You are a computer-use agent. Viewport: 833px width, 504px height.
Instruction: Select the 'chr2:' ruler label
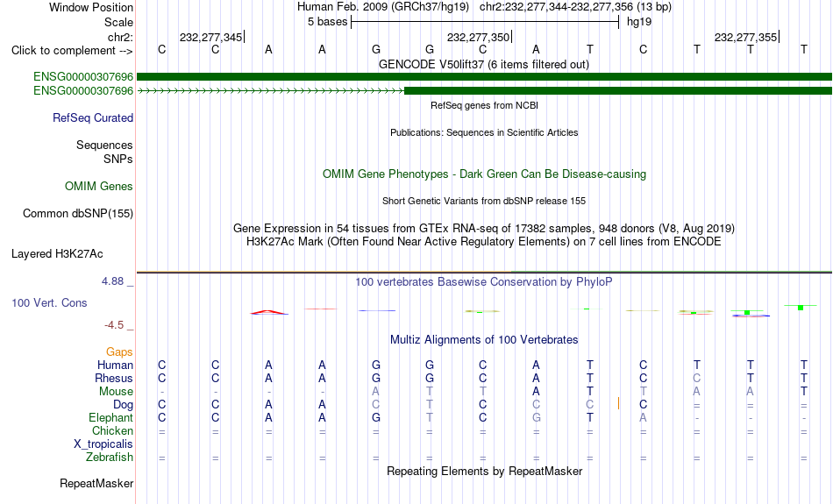(121, 37)
